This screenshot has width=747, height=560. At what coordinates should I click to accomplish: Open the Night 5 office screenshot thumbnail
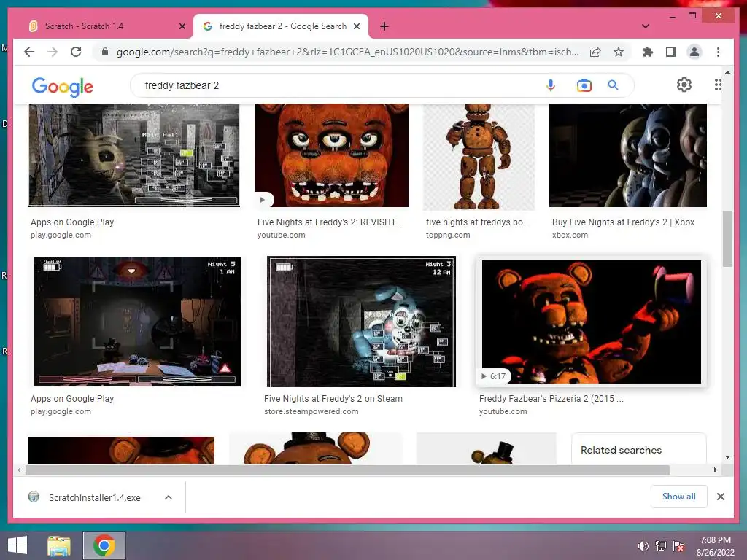136,322
